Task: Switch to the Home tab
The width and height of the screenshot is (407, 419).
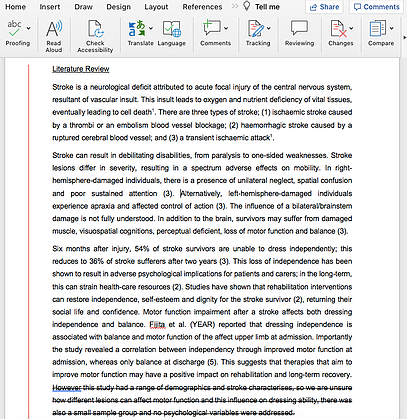Action: [x=15, y=7]
